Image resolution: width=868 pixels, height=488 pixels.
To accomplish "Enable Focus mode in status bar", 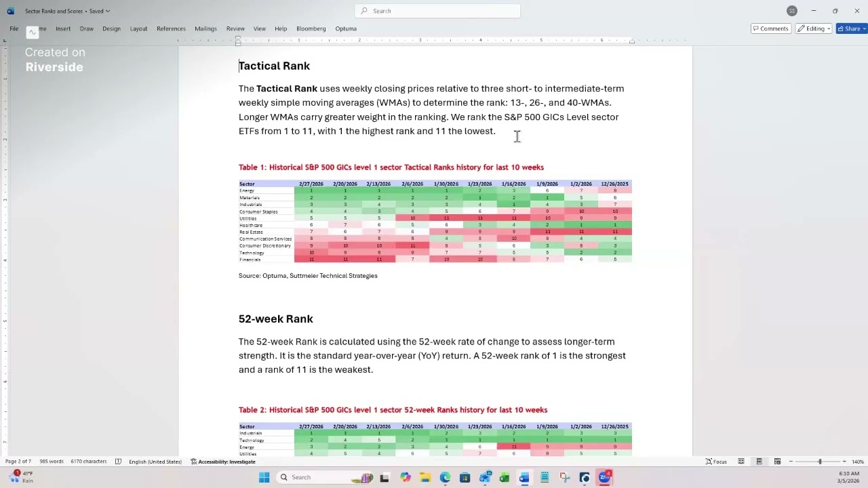I will click(x=716, y=462).
